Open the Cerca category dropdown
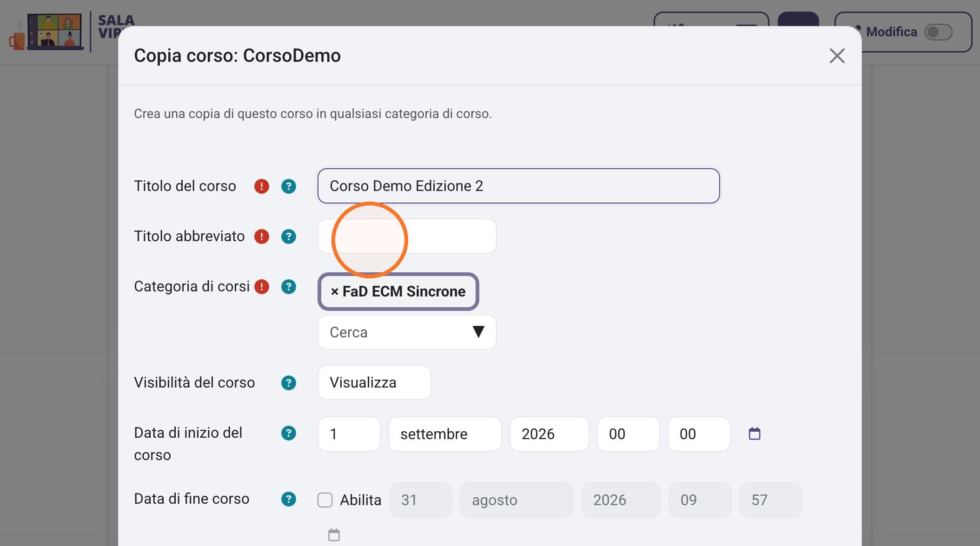The image size is (980, 546). click(x=407, y=332)
